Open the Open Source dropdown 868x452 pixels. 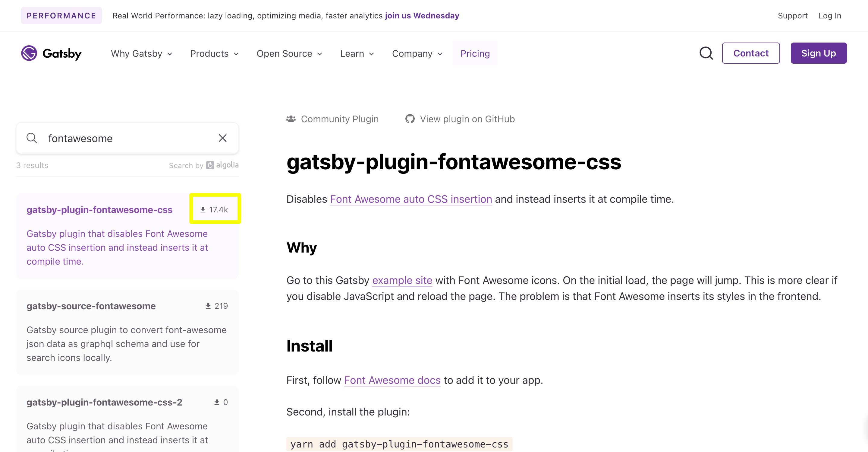pyautogui.click(x=289, y=54)
